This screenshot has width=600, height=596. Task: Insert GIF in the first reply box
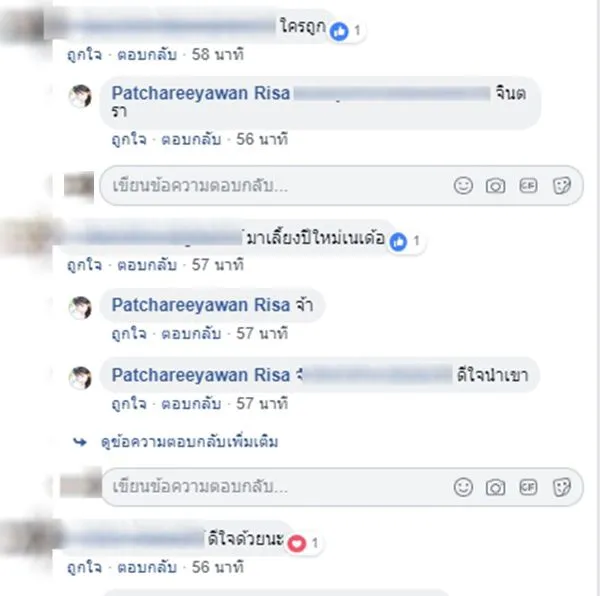click(x=528, y=186)
